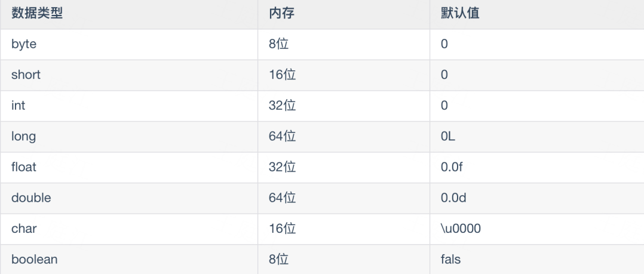This screenshot has width=644, height=274.
Task: Click the fals default value cell
Action: pyautogui.click(x=537, y=259)
